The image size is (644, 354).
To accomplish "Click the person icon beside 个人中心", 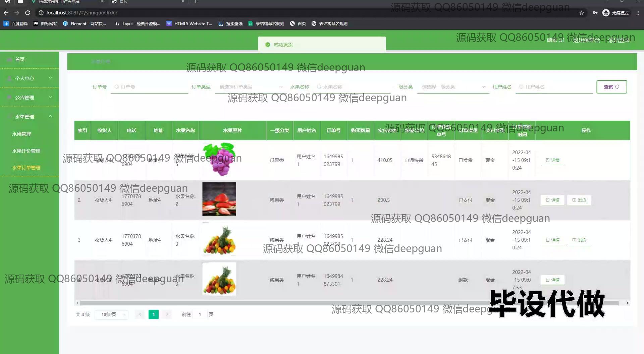I will pyautogui.click(x=9, y=78).
